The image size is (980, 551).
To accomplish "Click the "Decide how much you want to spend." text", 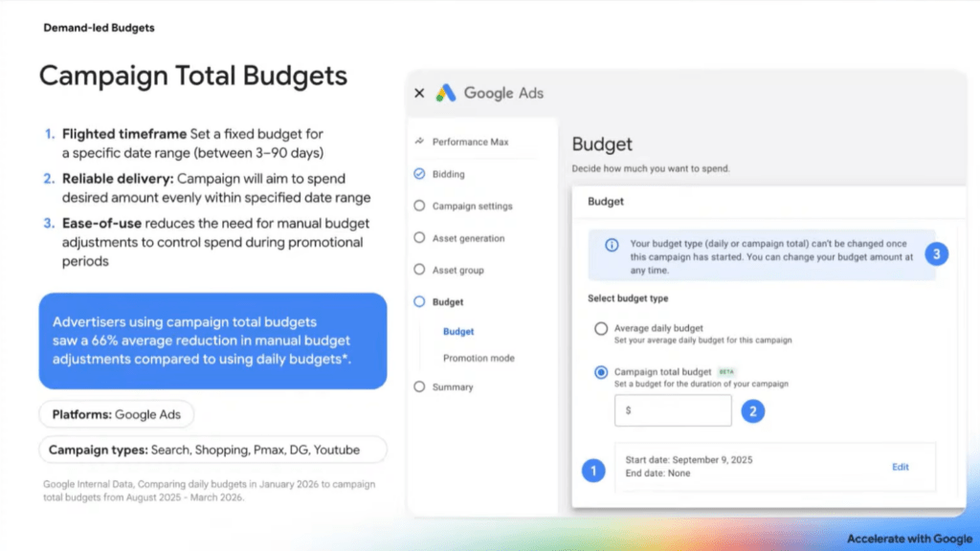I will point(651,168).
